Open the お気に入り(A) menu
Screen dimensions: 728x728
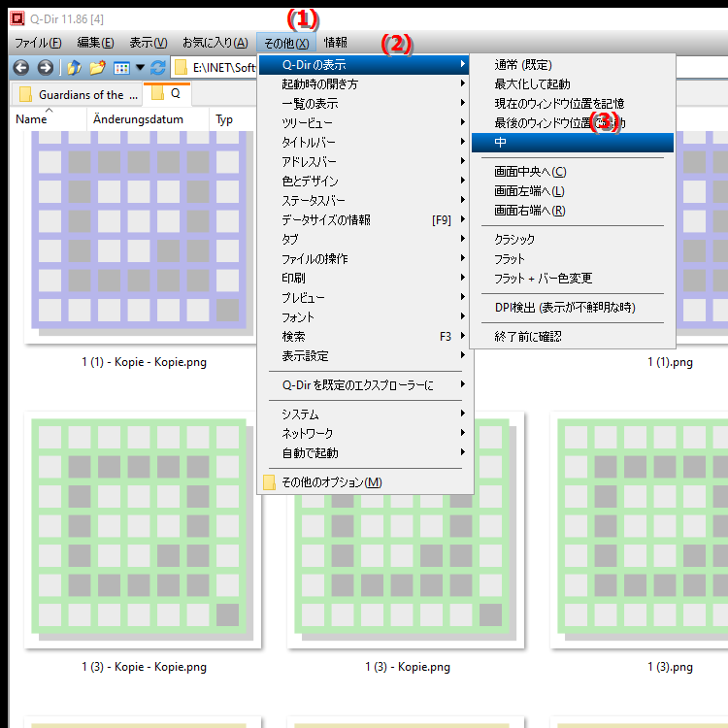[215, 43]
